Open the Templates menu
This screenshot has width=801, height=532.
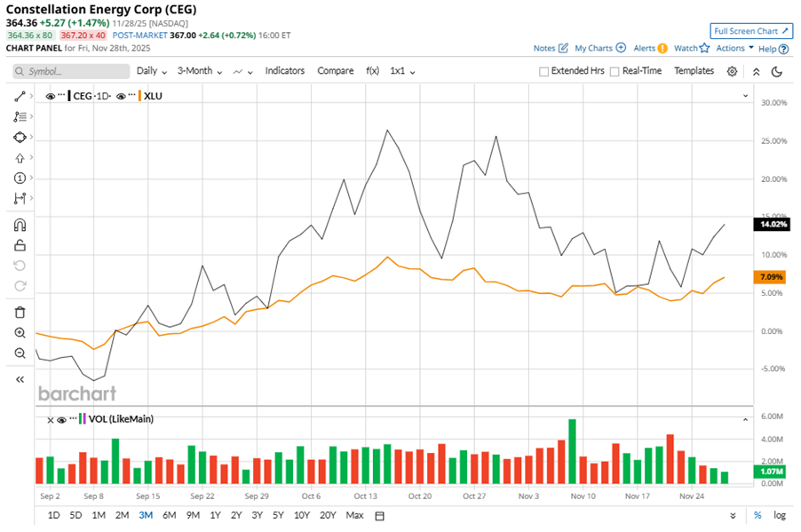694,71
